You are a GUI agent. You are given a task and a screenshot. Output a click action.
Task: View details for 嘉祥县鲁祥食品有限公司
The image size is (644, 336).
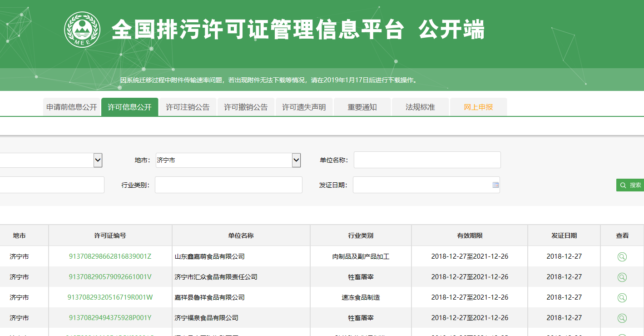pos(622,298)
